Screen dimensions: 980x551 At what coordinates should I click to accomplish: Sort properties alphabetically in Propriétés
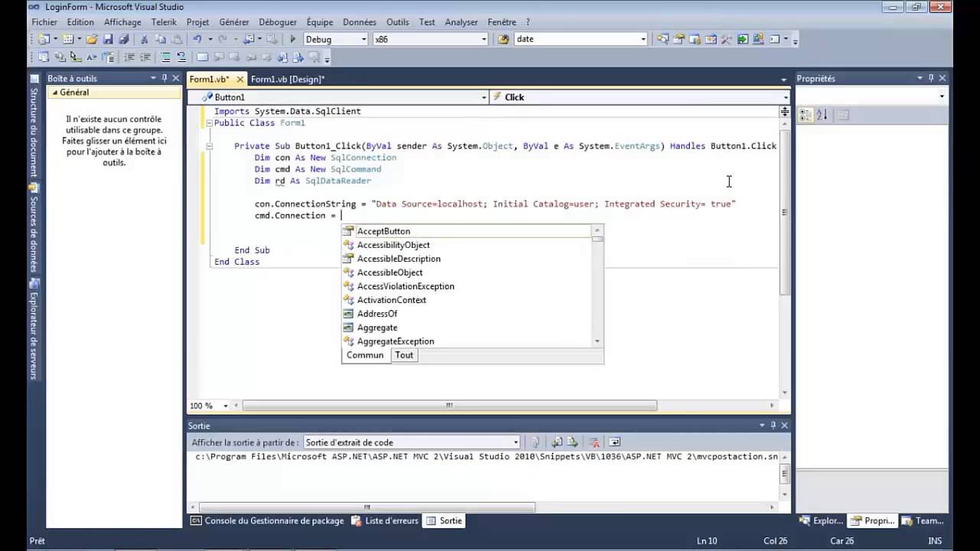822,115
